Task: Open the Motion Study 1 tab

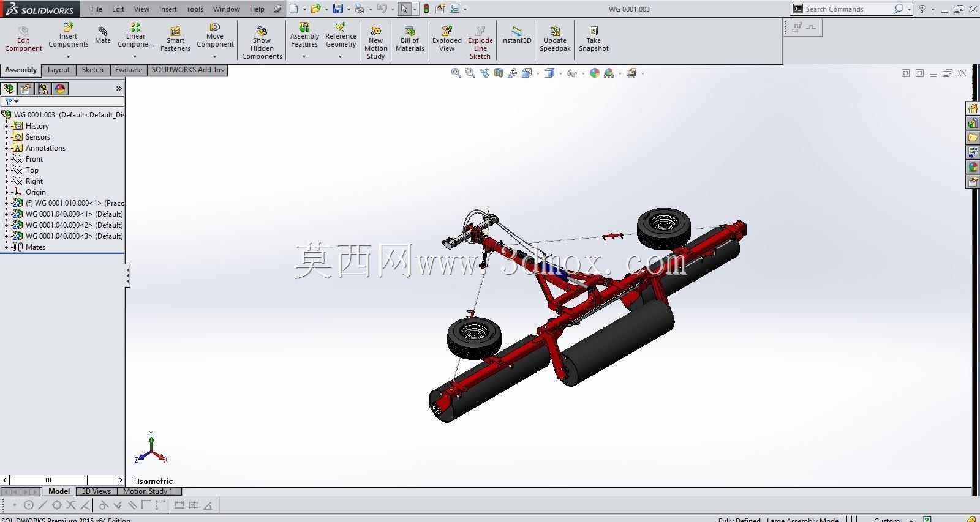Action: (x=148, y=491)
